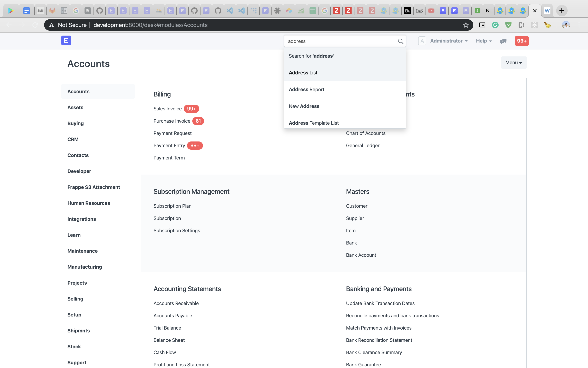Open the React Developer Tools extension
The height and width of the screenshot is (368, 588).
pos(534,25)
